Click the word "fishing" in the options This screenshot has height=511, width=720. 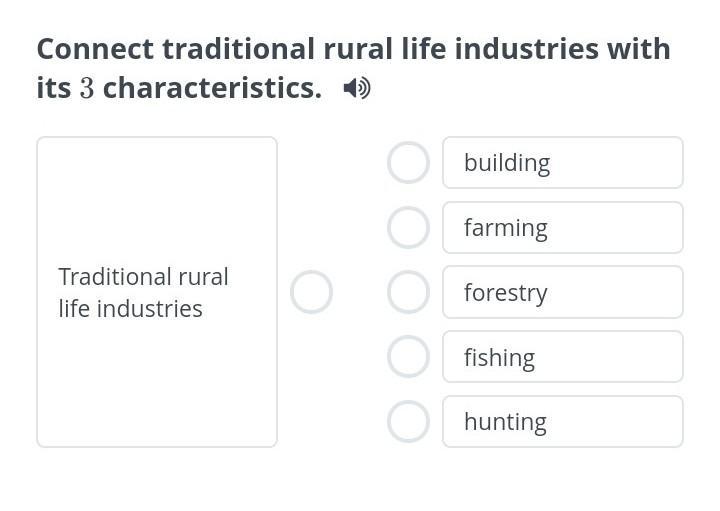[x=499, y=358]
